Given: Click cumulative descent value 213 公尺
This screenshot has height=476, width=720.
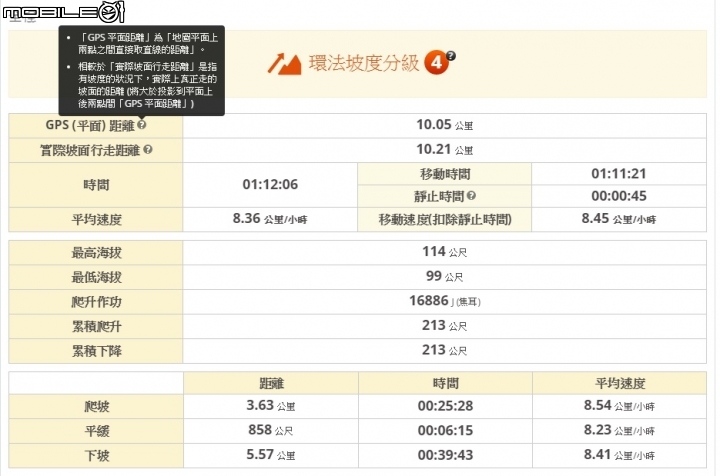Looking at the screenshot, I should click(444, 351).
